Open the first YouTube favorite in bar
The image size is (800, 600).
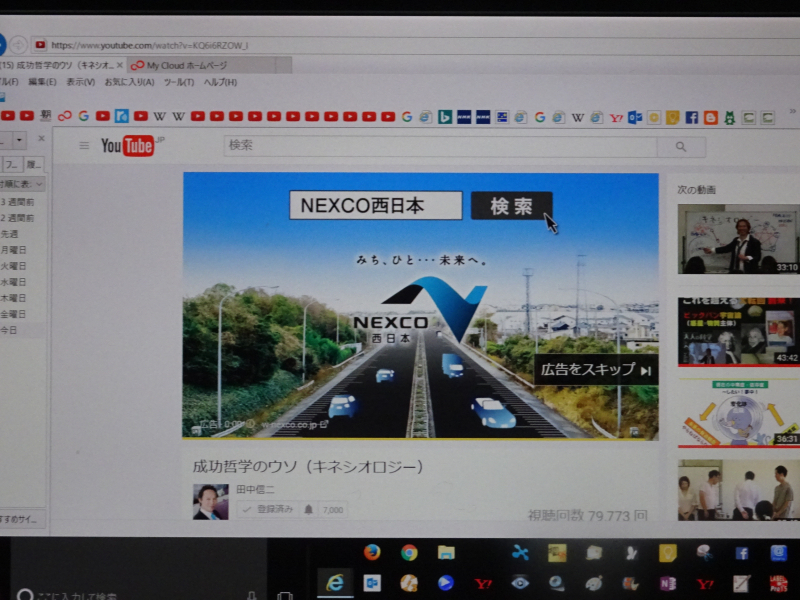coord(8,116)
